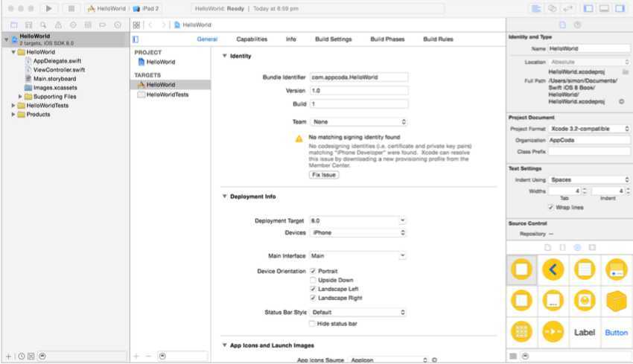Select the Collection View Controller grid object
This screenshot has height=364, width=633.
click(521, 332)
